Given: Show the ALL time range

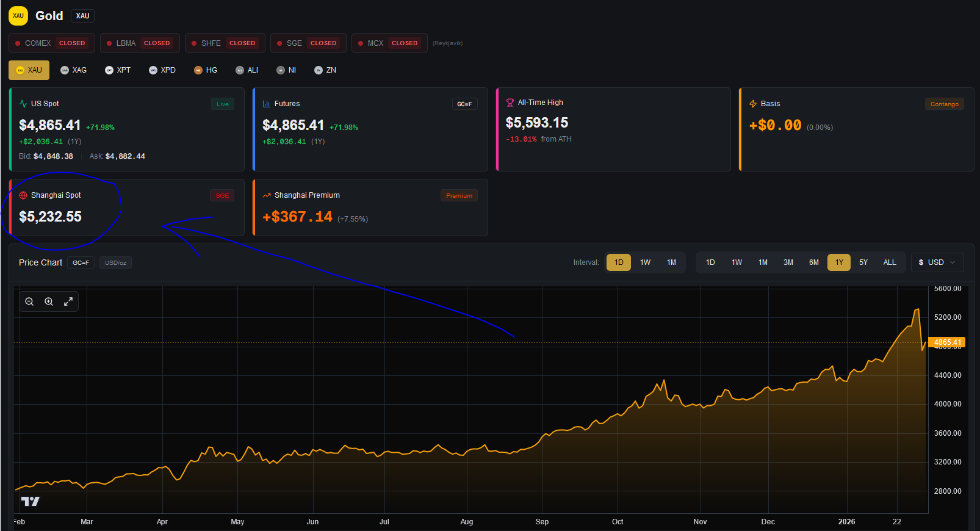Looking at the screenshot, I should (x=890, y=262).
